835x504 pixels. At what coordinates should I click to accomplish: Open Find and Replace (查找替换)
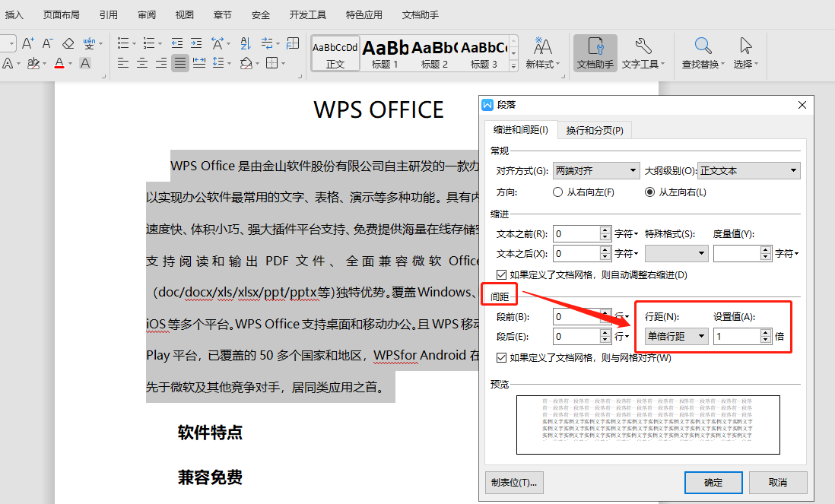pyautogui.click(x=703, y=52)
